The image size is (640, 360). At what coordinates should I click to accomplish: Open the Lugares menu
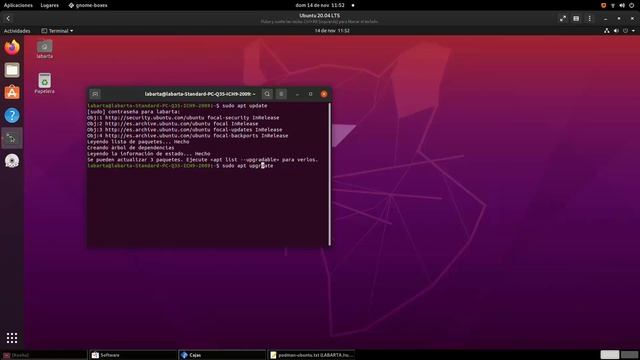pos(50,5)
